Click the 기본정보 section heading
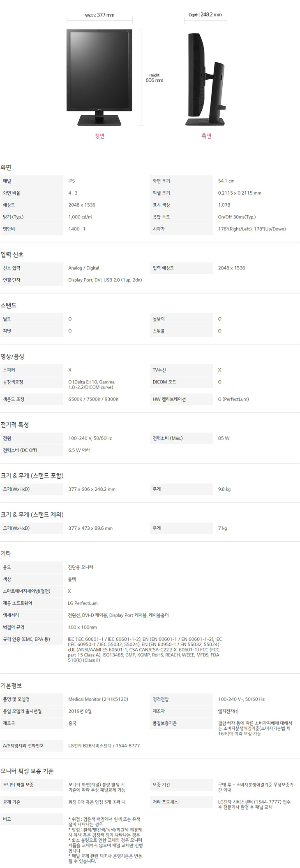Viewport: 300px width, 868px height. [x=12, y=686]
